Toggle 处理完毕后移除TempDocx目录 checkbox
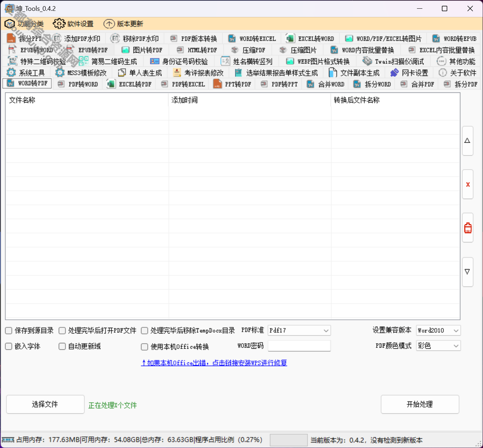This screenshot has width=483, height=448. [144, 331]
